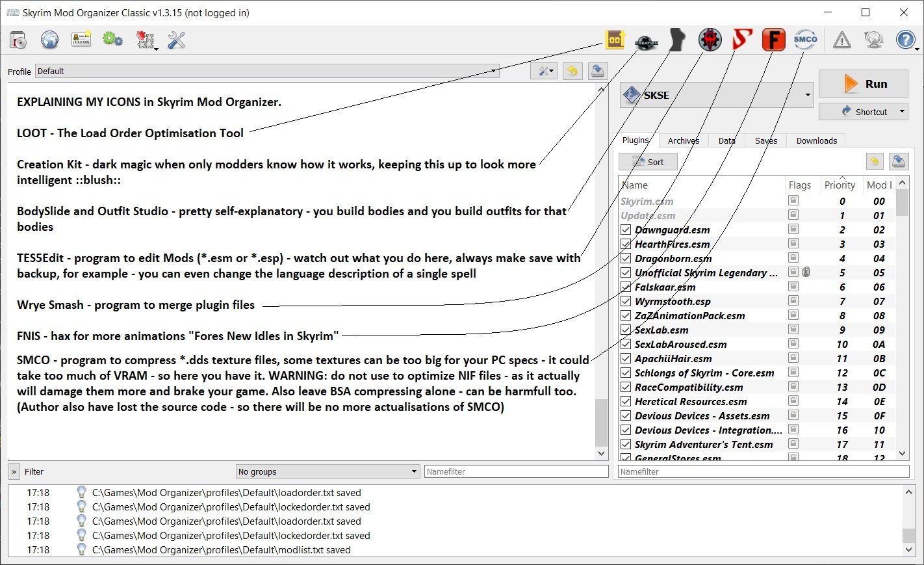The image size is (924, 565).
Task: Click lock flag icon for ApachiiHair.esm
Action: 793,358
